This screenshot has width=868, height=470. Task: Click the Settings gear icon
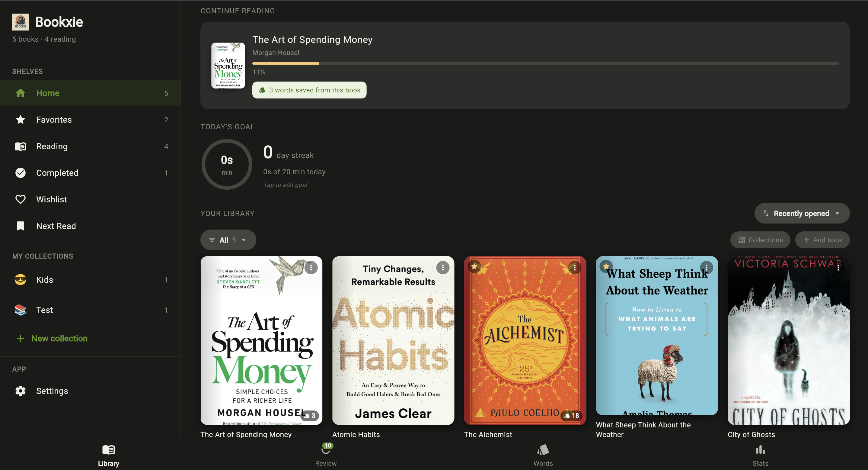pos(20,391)
